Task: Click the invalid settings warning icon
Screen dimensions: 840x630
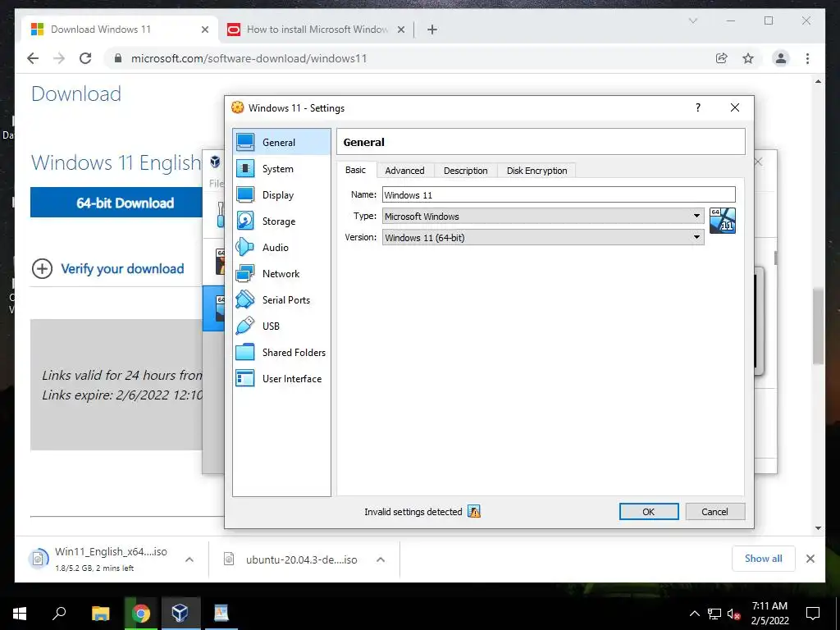Action: [x=473, y=512]
